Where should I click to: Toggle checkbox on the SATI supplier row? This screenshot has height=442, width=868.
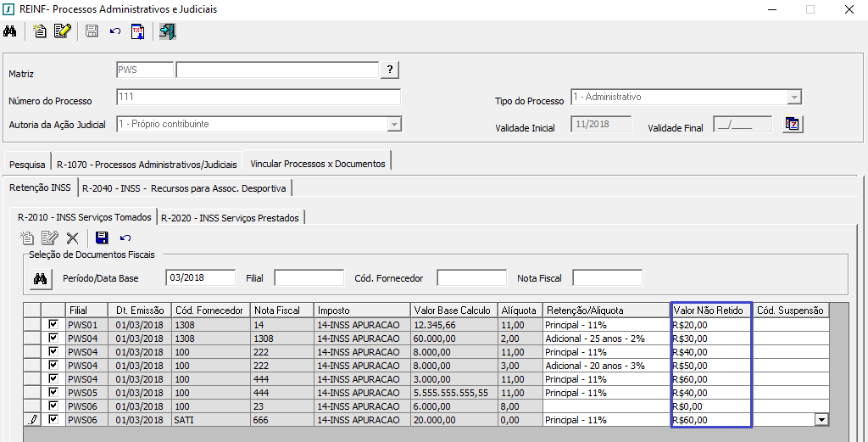(x=54, y=420)
